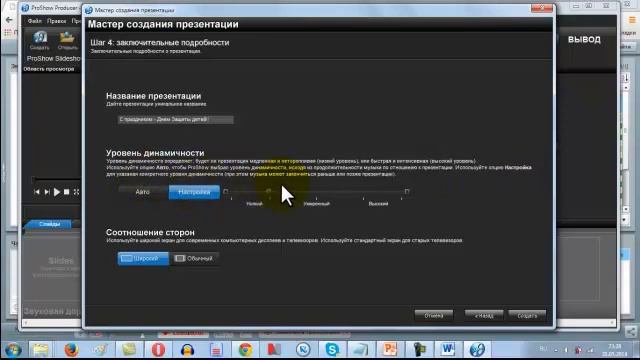Click the Отмена button
Screen dimensions: 640x360
[x=433, y=316]
